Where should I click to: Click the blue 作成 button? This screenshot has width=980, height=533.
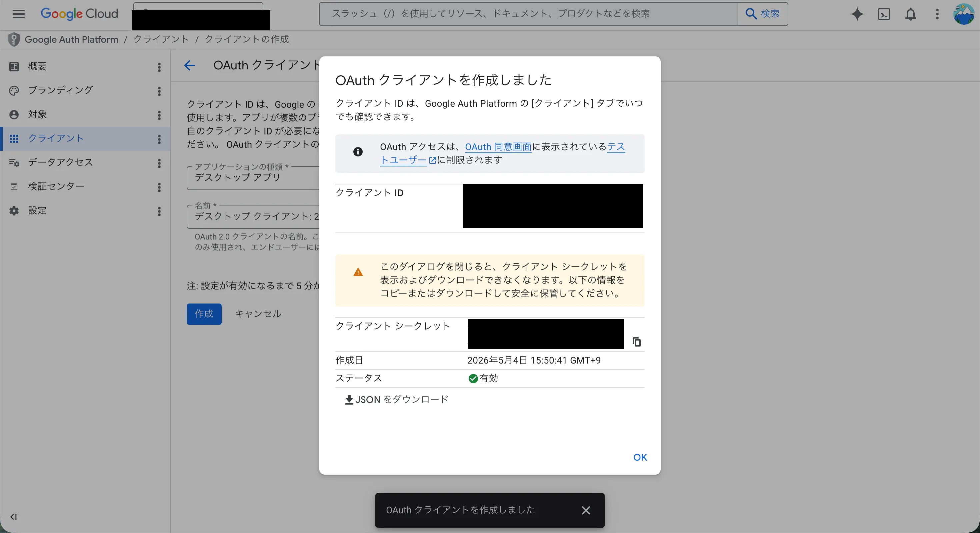coord(204,314)
